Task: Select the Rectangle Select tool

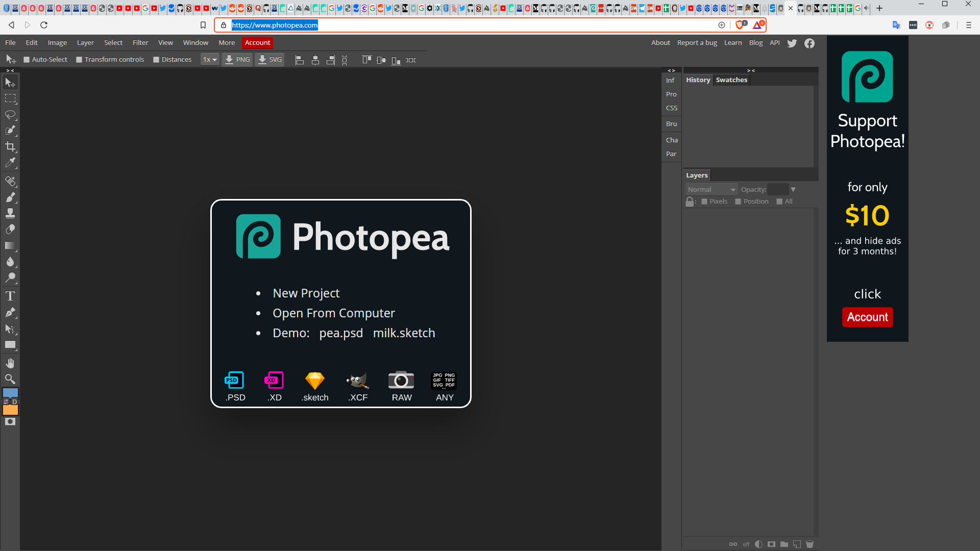Action: [10, 98]
